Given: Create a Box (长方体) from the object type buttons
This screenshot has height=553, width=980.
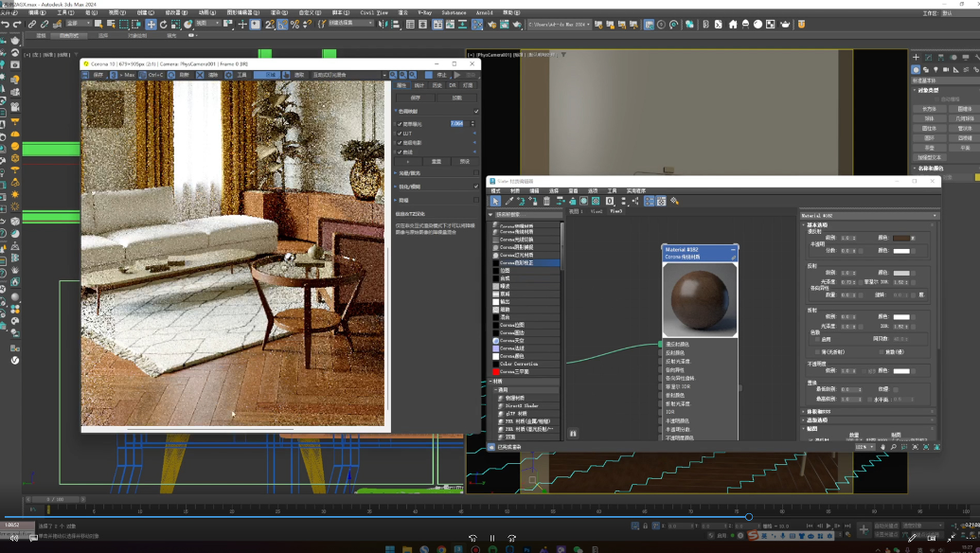Looking at the screenshot, I should pyautogui.click(x=930, y=109).
